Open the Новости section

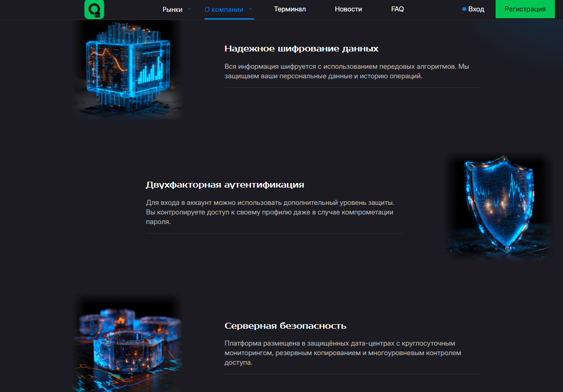point(348,9)
